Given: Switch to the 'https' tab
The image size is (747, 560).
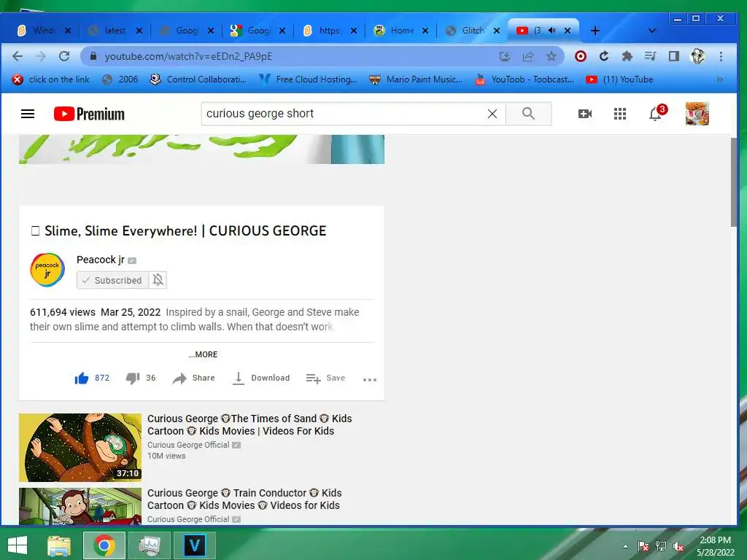Looking at the screenshot, I should click(x=329, y=31).
